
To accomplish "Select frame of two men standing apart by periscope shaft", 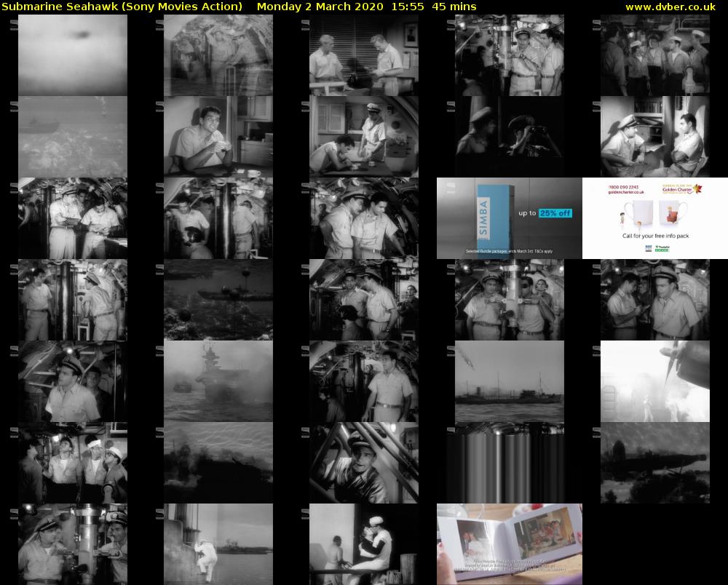I will click(x=73, y=300).
